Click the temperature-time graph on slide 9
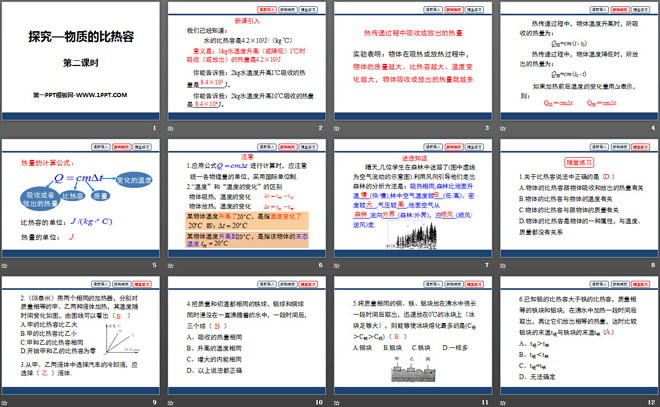Screen dimensions: 660x407 coord(122,338)
